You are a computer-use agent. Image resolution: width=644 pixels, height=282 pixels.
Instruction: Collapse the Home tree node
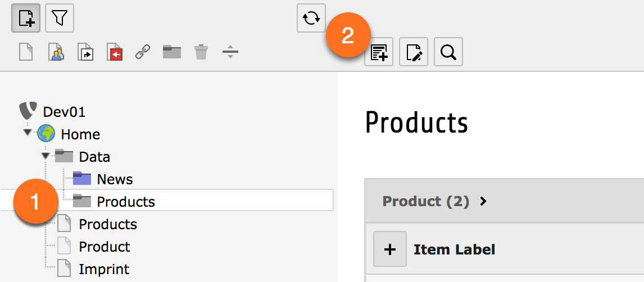28,133
